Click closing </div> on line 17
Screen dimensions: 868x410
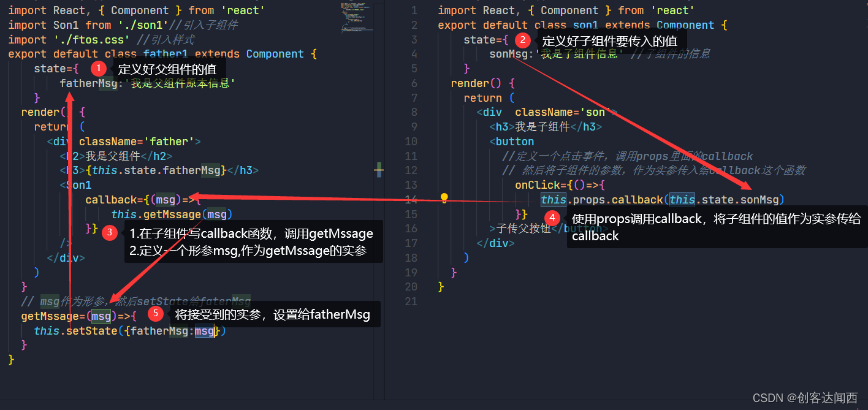(495, 243)
